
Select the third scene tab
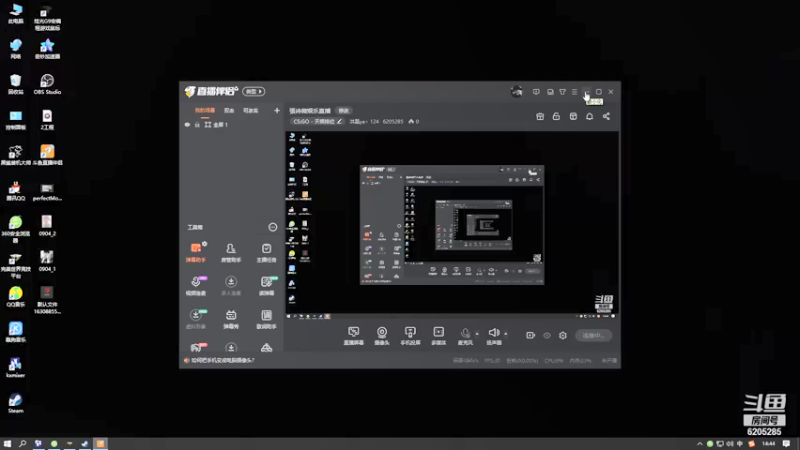251,110
